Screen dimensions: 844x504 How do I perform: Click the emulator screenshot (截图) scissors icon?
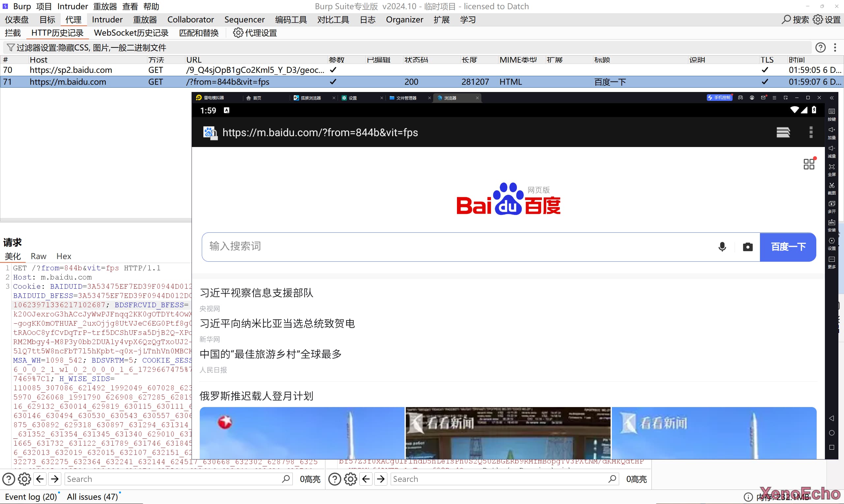coord(831,186)
